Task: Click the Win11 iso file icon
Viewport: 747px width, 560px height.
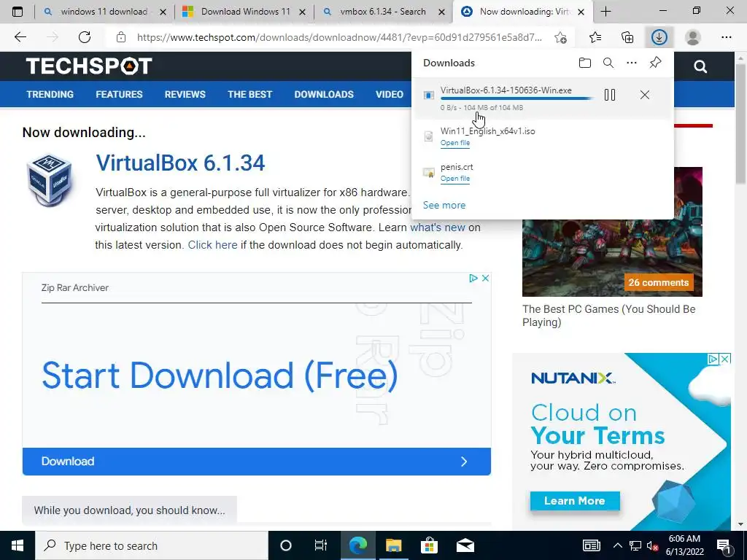Action: point(429,136)
